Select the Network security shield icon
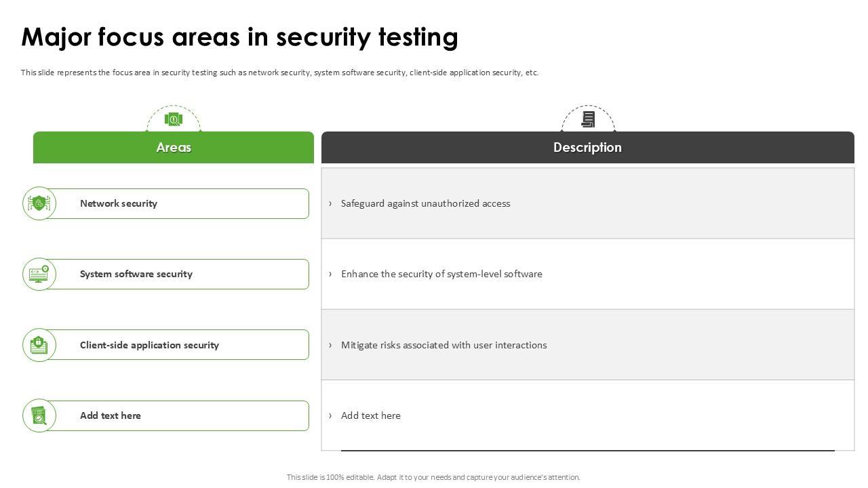This screenshot has height=488, width=868. click(39, 203)
